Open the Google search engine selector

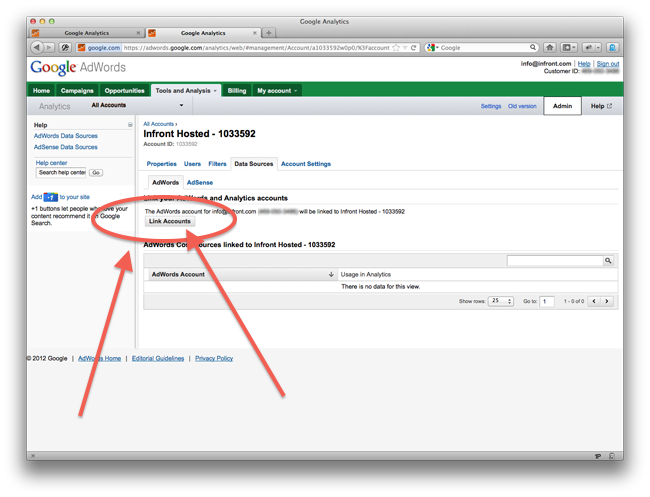coord(432,48)
